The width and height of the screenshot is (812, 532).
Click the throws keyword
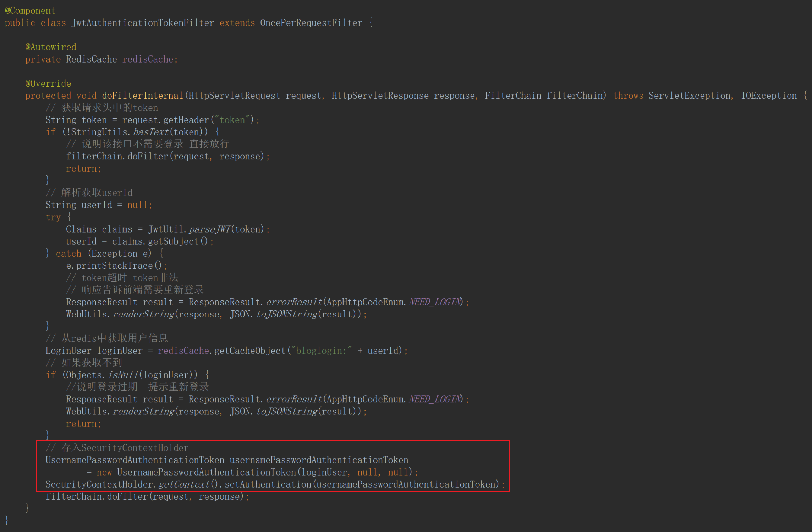628,96
